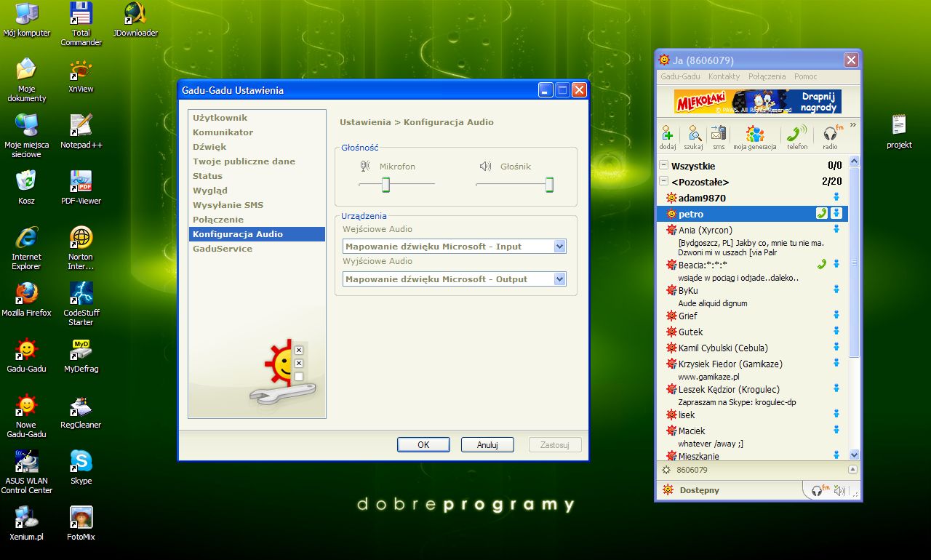
Task: Select RegCleaner desktop icon
Action: tap(81, 412)
